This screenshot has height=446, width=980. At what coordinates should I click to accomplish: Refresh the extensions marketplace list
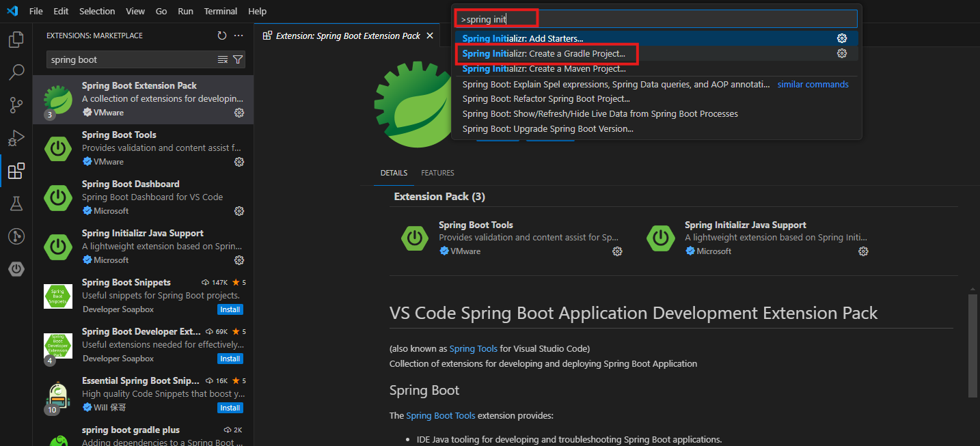221,36
